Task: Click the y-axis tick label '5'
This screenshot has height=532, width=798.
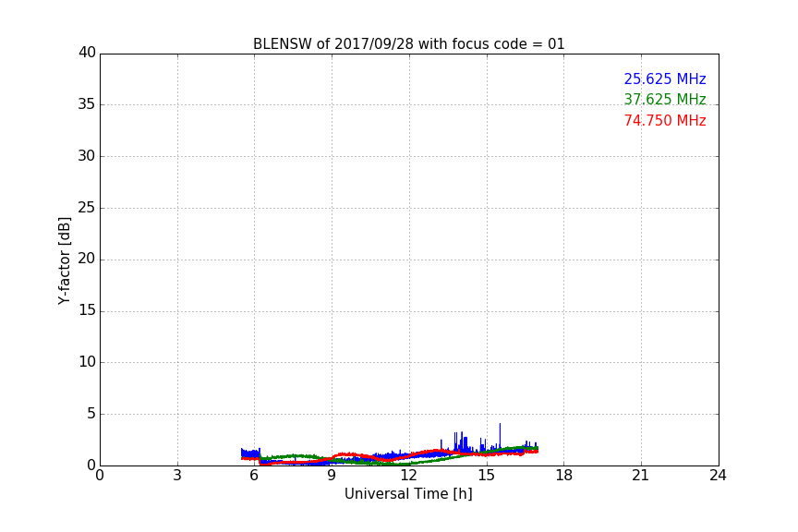Action: click(x=91, y=414)
